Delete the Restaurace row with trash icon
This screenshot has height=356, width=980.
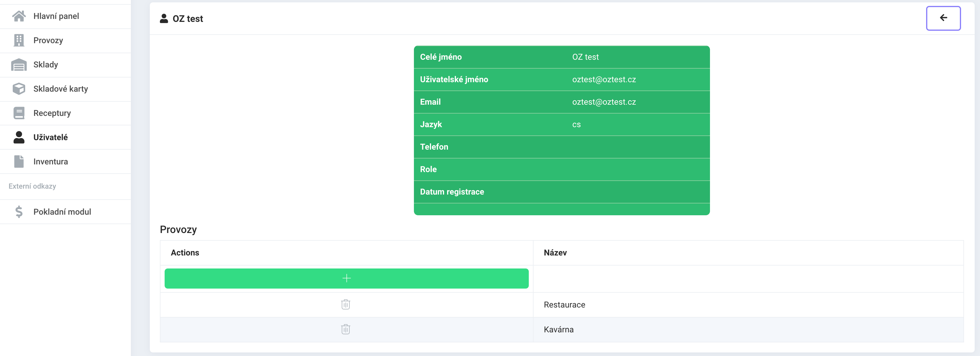346,304
